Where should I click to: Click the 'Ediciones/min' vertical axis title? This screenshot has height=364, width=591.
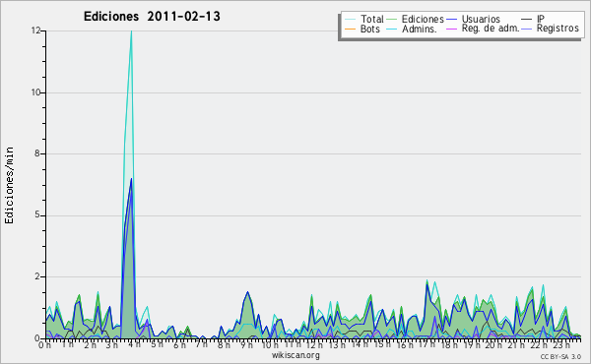click(9, 185)
